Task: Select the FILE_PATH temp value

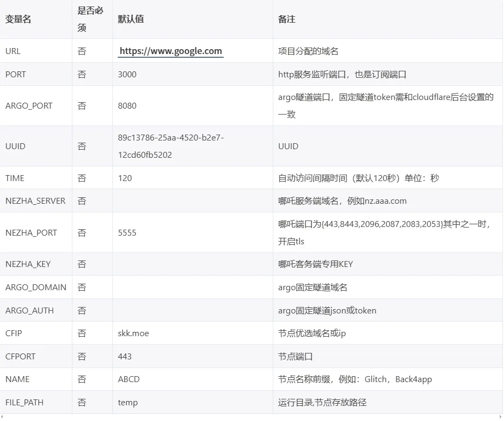Action: 127,403
